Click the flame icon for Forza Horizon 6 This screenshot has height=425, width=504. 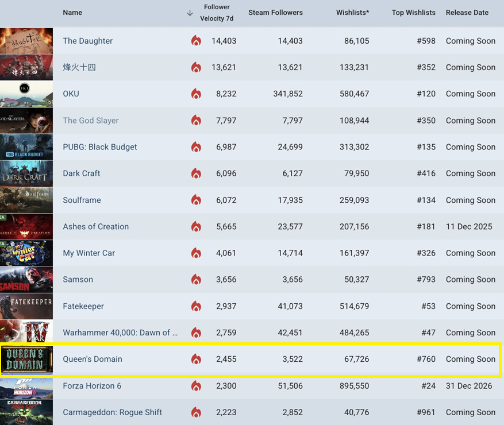point(196,386)
